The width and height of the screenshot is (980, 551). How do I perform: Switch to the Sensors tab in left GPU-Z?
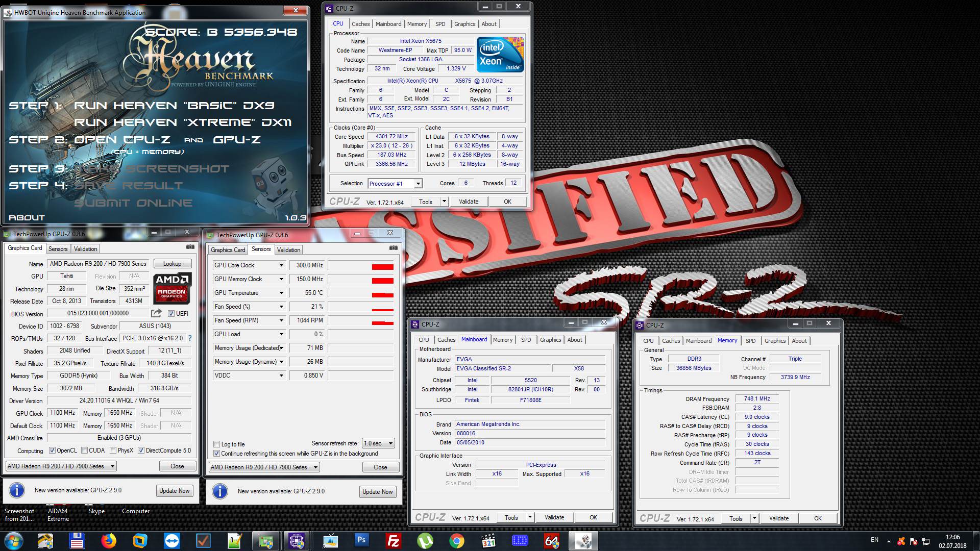click(58, 249)
